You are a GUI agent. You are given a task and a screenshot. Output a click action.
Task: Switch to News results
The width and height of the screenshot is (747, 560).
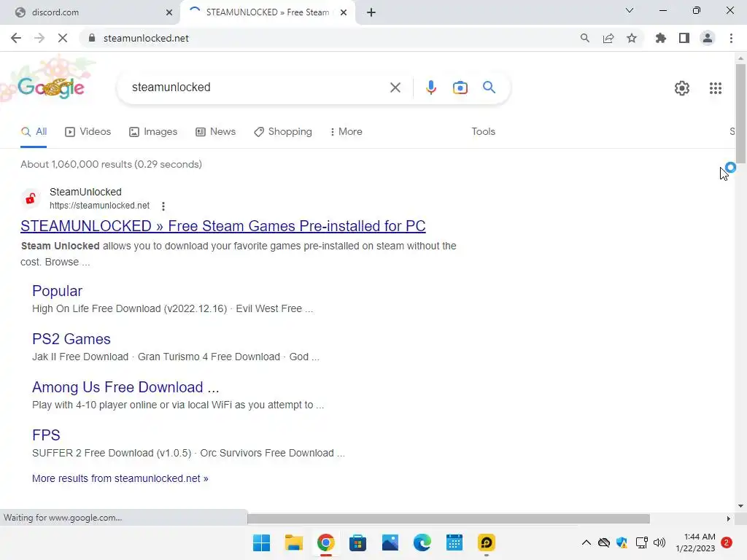coord(215,131)
